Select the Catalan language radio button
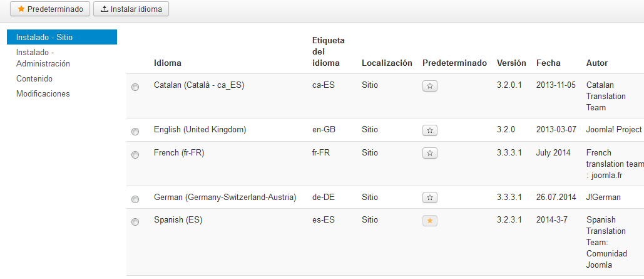 (x=135, y=87)
